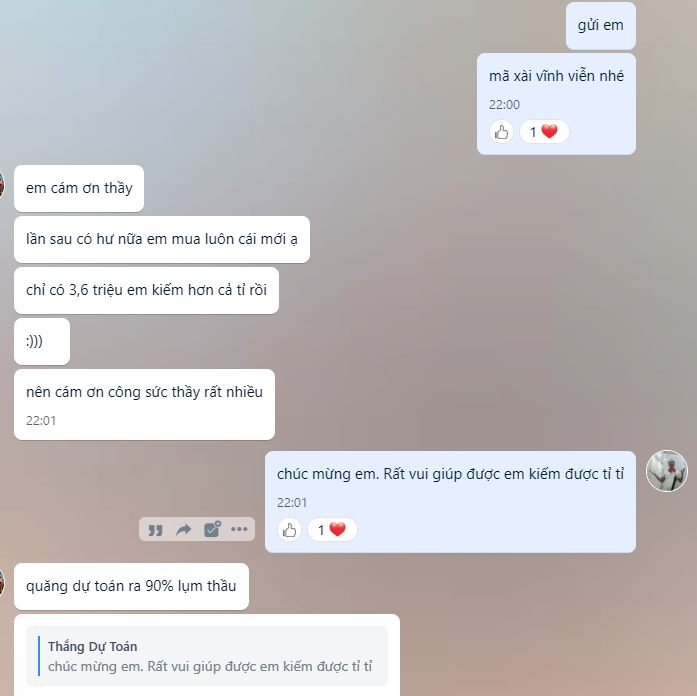
Task: Click partial avatar beside 'em cám ơn thầy'
Action: pyautogui.click(x=2, y=184)
